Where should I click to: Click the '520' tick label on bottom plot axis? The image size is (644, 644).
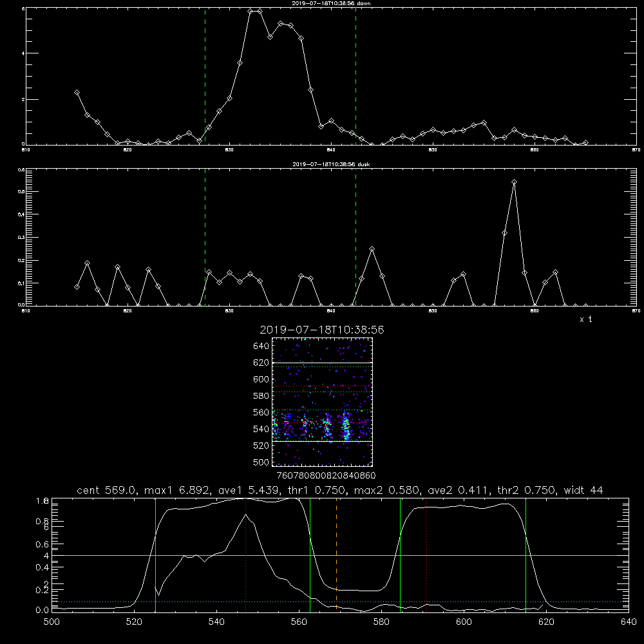[x=134, y=622]
